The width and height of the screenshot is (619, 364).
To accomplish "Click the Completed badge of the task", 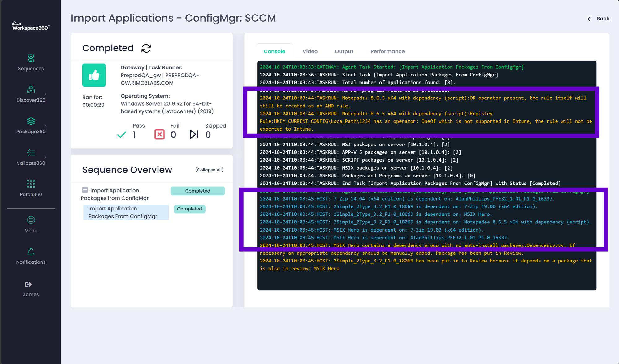I will click(189, 209).
